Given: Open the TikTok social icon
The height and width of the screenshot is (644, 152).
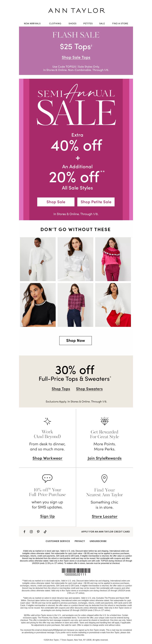Looking at the screenshot, I should click(x=45, y=532).
